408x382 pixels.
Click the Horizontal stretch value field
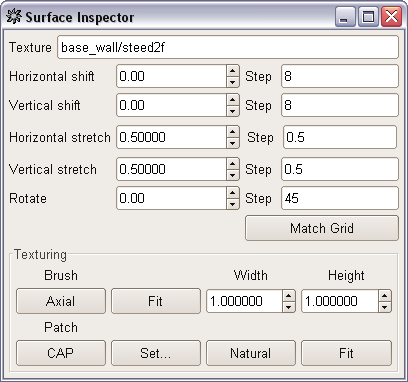(172, 137)
